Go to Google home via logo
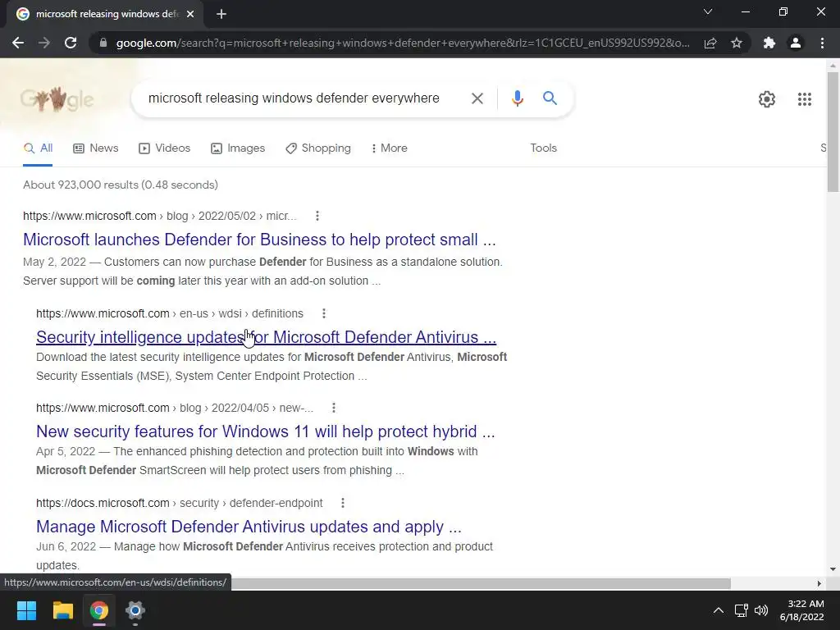840x630 pixels. pyautogui.click(x=57, y=99)
